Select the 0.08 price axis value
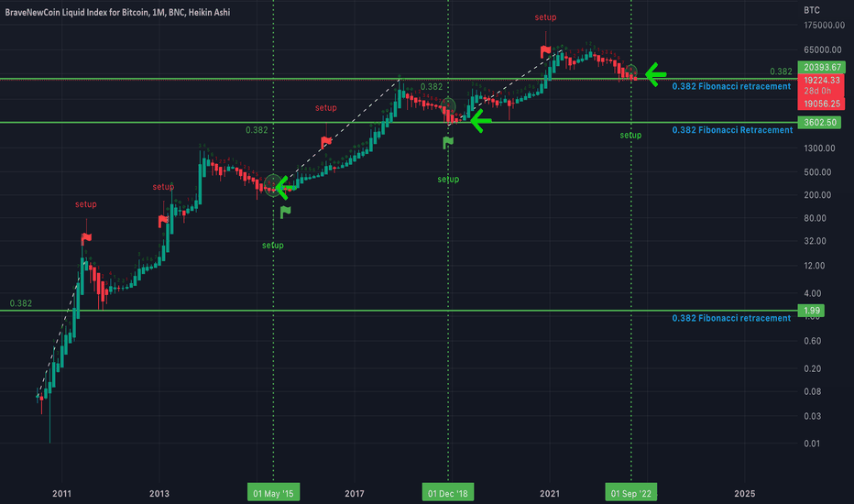854x504 pixels. (x=812, y=392)
